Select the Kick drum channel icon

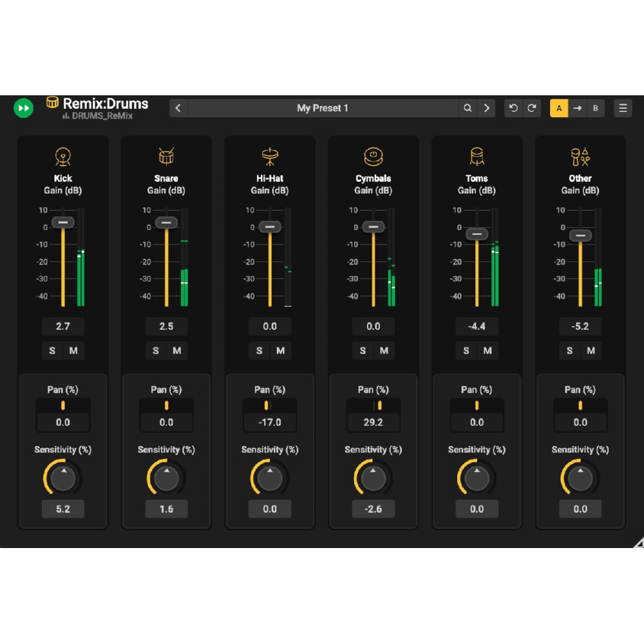point(62,156)
